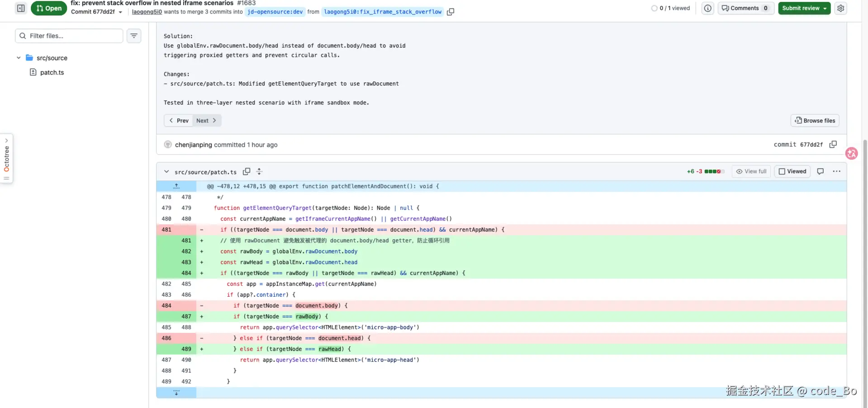Go to the Next commit

click(206, 121)
